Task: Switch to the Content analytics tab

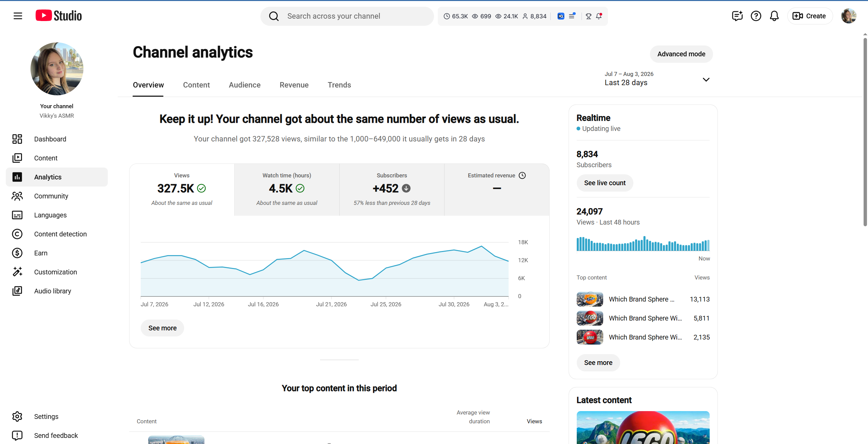Action: (x=196, y=85)
